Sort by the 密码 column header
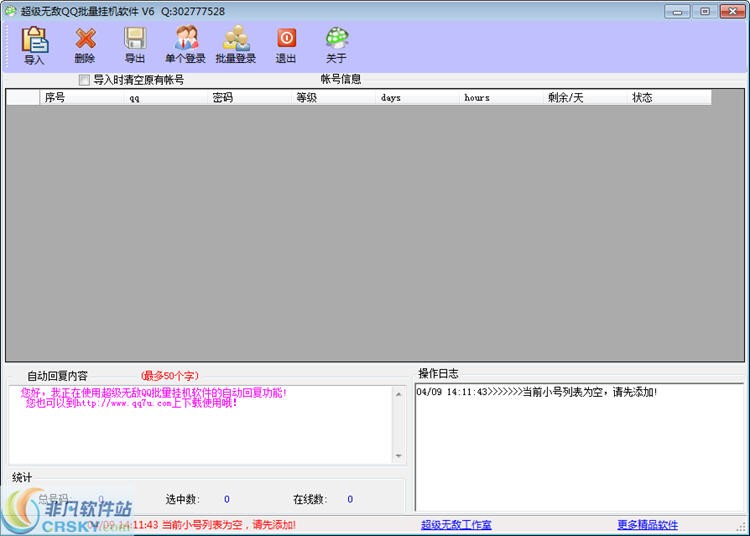Image resolution: width=750 pixels, height=536 pixels. point(249,98)
